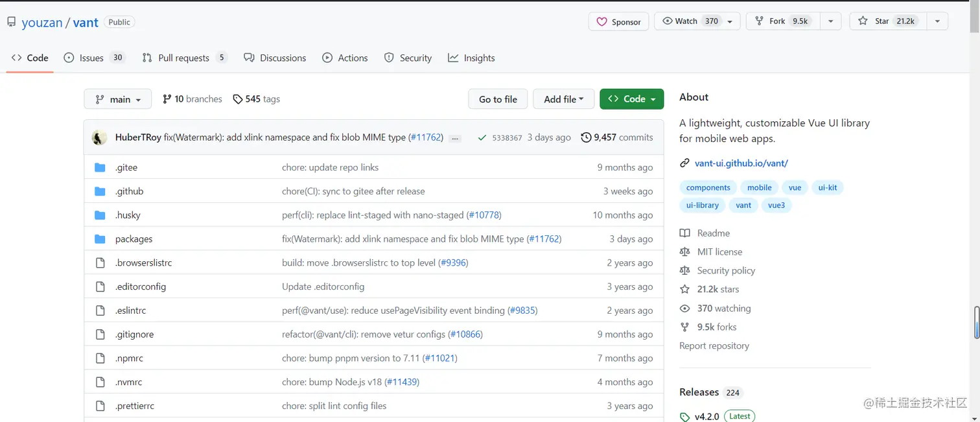The image size is (980, 422).
Task: Click the Report repository link
Action: (714, 346)
